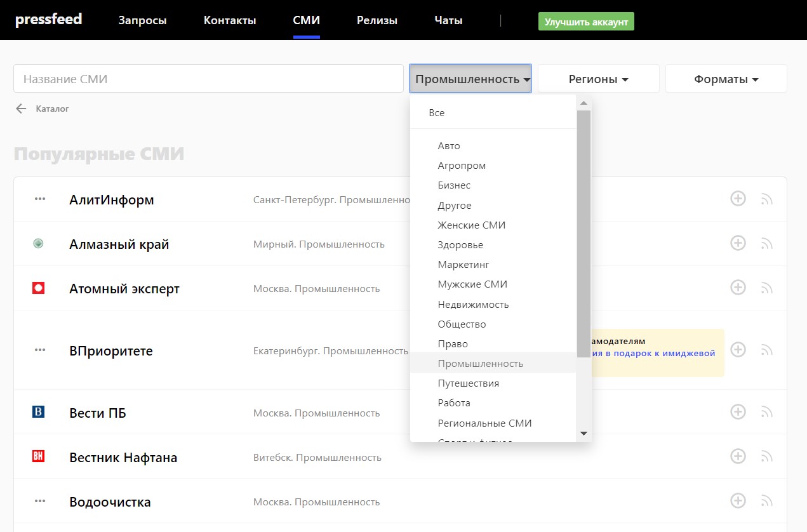807x532 pixels.
Task: Select the Все option in list
Action: click(x=437, y=113)
